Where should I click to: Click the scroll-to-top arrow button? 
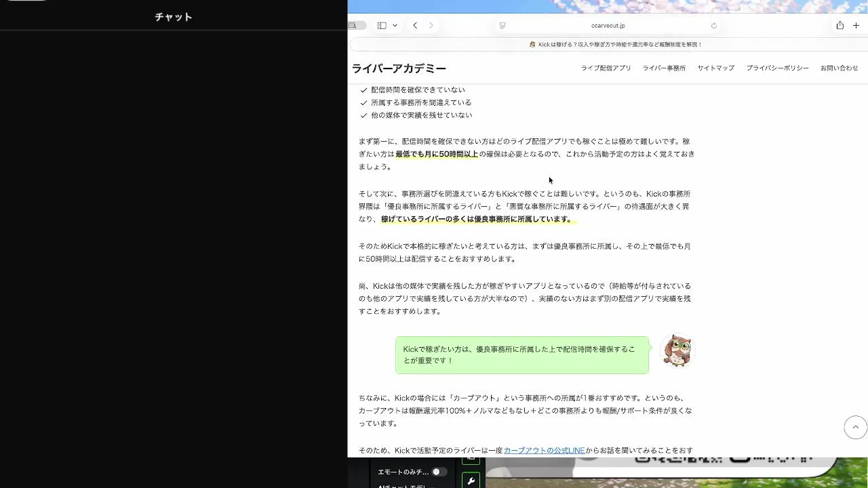pyautogui.click(x=856, y=428)
